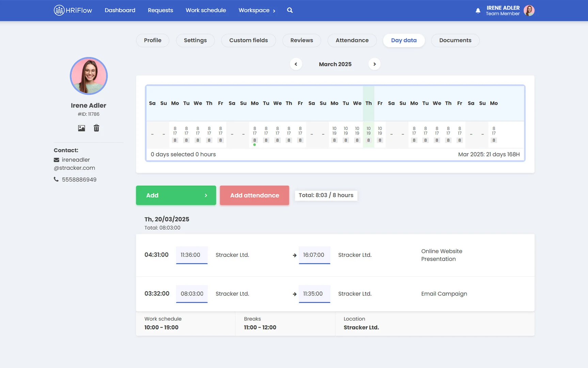588x368 pixels.
Task: Go to previous month arrow
Action: point(296,64)
